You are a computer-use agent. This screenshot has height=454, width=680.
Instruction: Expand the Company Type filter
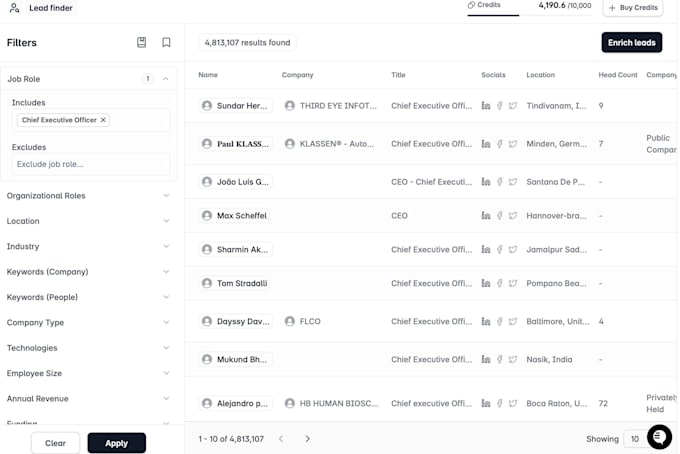[x=90, y=323]
